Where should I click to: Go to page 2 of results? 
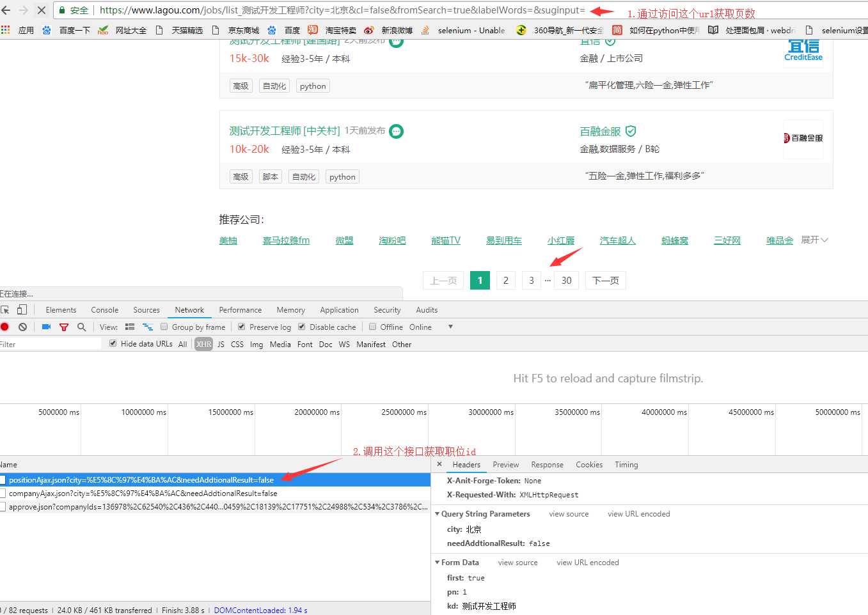coord(506,280)
